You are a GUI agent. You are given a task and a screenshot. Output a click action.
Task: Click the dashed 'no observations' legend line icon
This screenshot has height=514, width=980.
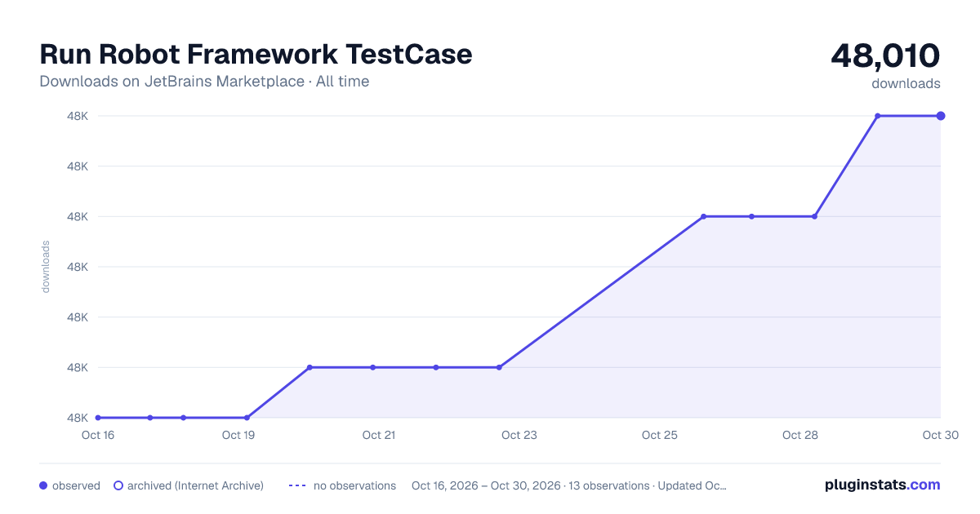[297, 485]
